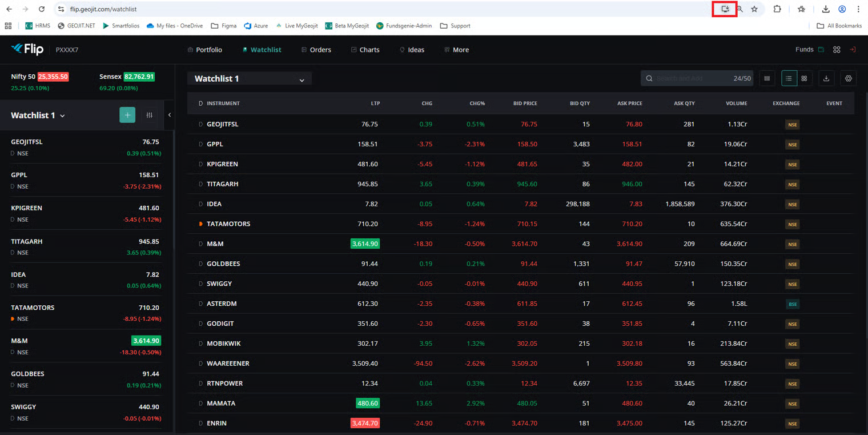Open the four-circle apps icon in the Flip header
This screenshot has height=435, width=868.
837,50
